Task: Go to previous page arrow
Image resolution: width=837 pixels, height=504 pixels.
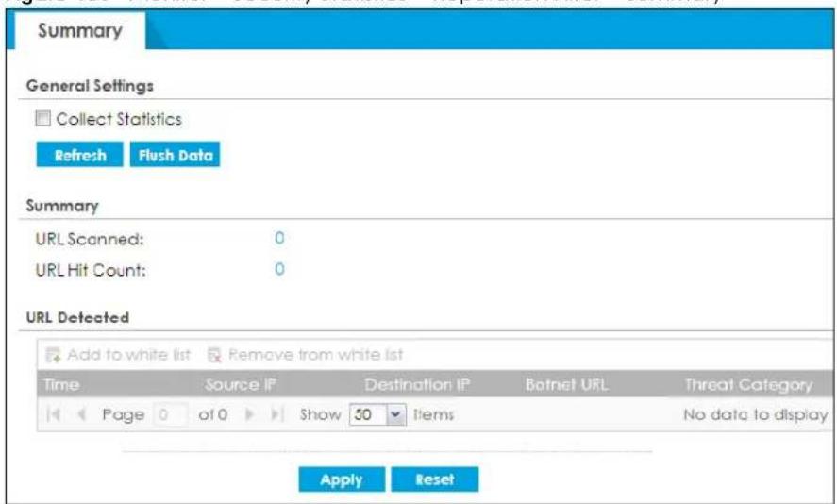Action: click(x=82, y=414)
